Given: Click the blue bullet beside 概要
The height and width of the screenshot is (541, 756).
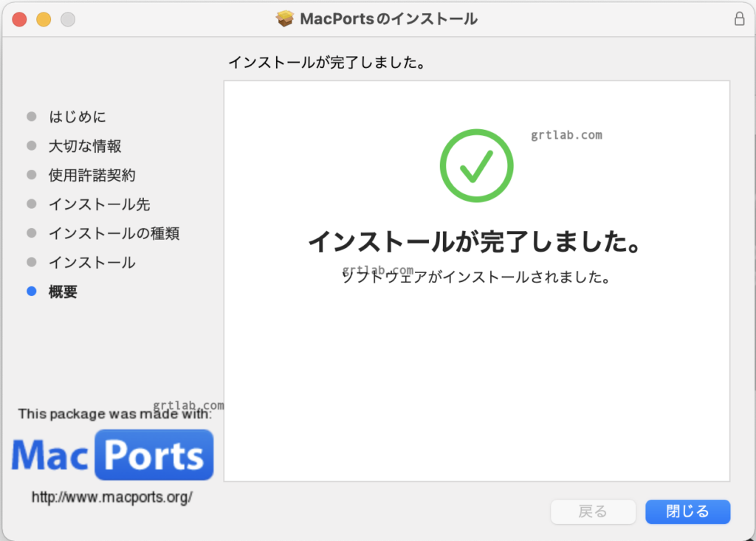Looking at the screenshot, I should 31,292.
